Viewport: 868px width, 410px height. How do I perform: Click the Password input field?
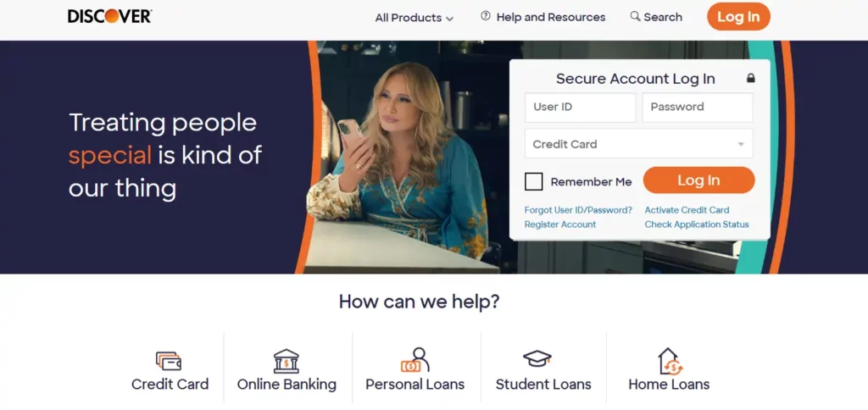[698, 108]
